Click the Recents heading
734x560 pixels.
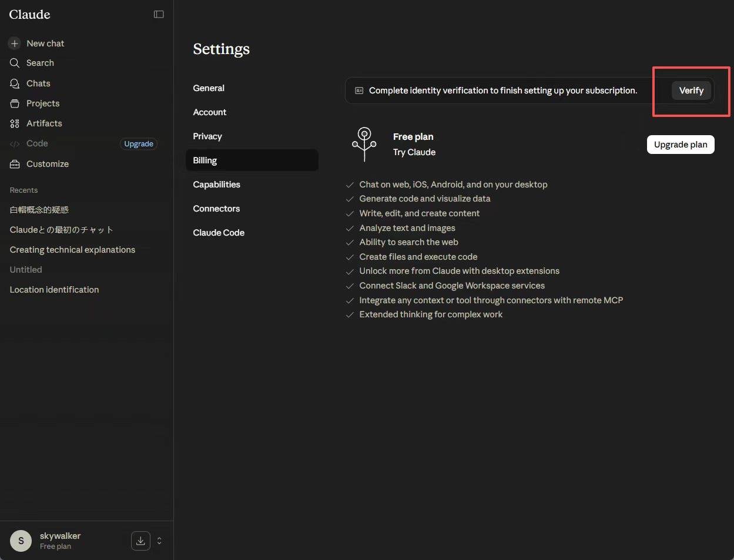pos(24,190)
